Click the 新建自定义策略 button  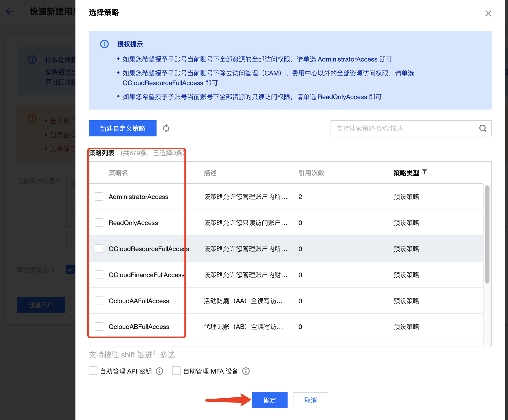tap(123, 128)
